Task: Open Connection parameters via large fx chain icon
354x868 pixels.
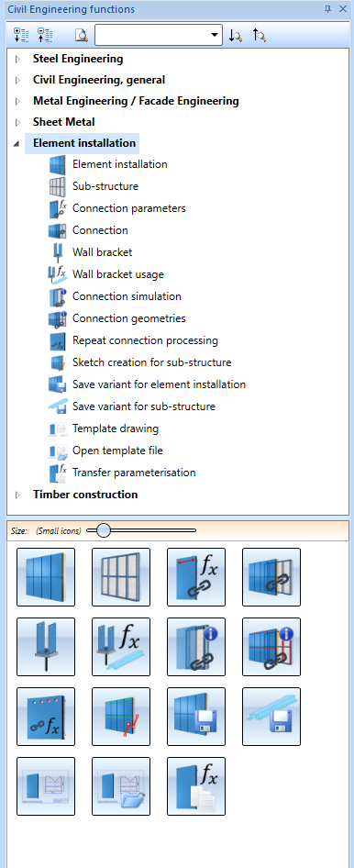Action: coord(196,577)
